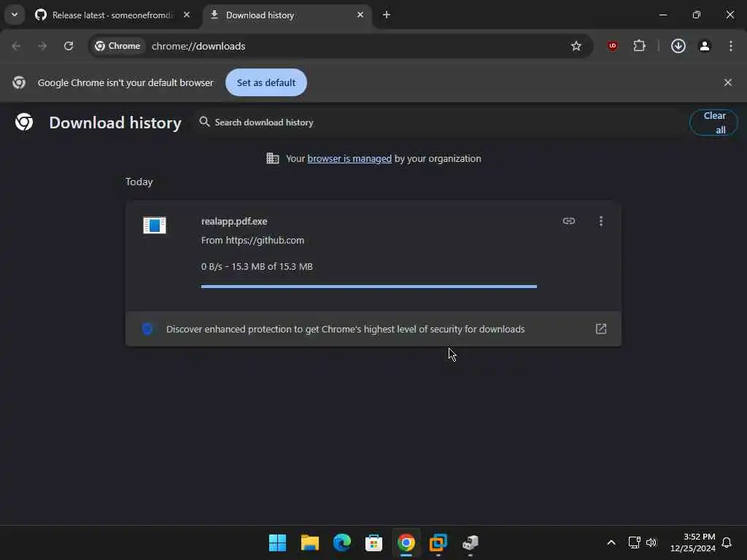Go forward to next page
This screenshot has width=747, height=560.
coord(42,46)
